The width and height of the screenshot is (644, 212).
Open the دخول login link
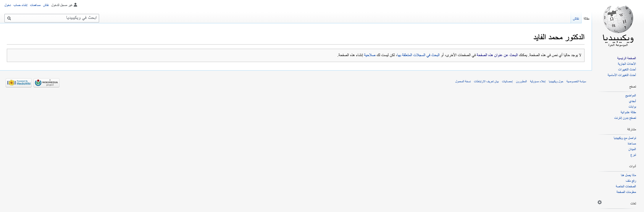point(8,5)
